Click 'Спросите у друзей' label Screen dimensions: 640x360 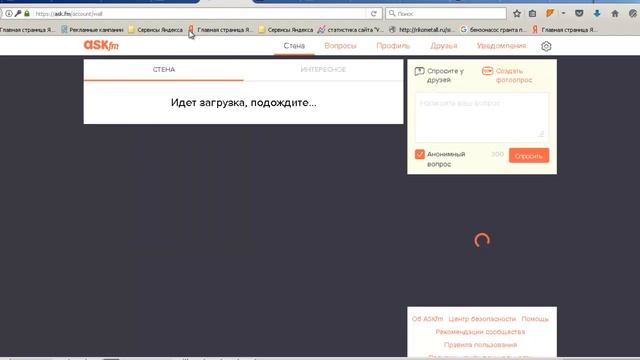(445, 76)
